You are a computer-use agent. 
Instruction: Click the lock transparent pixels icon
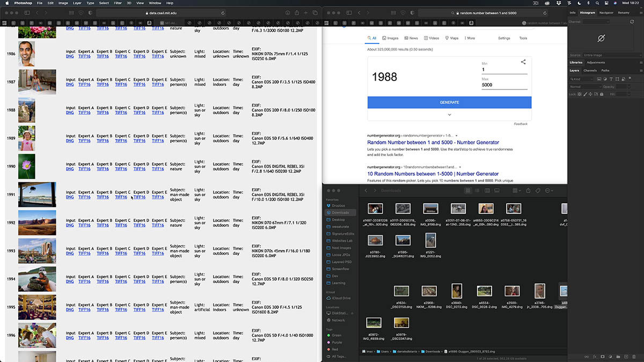(580, 94)
